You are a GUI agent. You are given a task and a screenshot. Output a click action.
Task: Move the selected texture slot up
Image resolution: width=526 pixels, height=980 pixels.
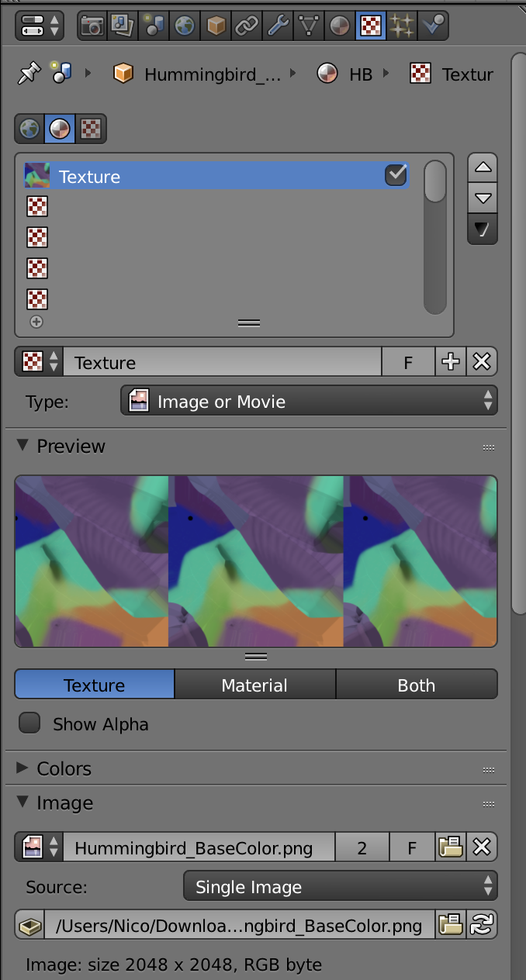tap(482, 166)
